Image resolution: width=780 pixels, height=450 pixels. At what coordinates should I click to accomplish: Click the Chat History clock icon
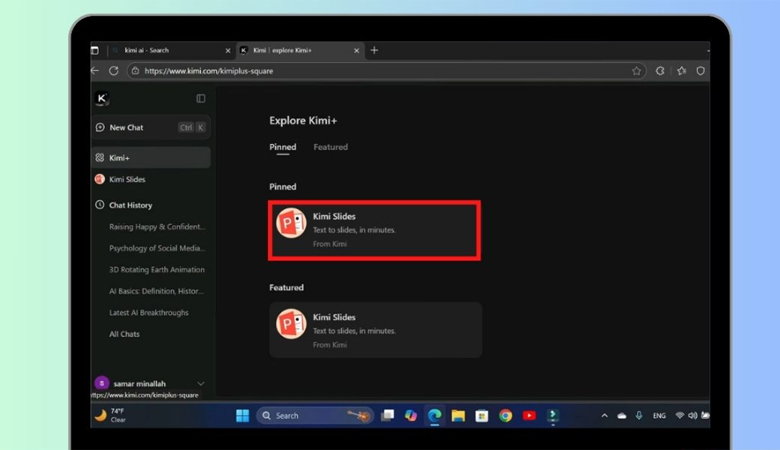pyautogui.click(x=99, y=204)
